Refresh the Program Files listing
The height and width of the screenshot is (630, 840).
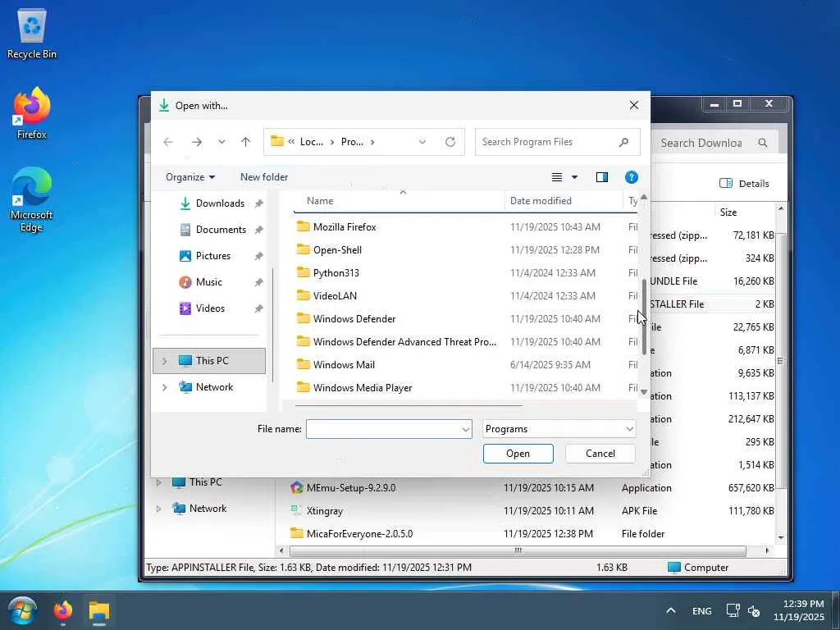tap(450, 142)
